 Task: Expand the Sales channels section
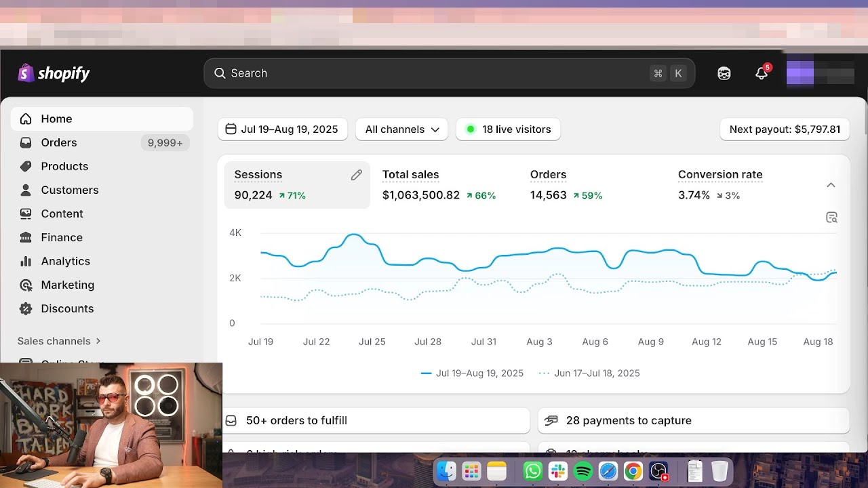tap(59, 341)
